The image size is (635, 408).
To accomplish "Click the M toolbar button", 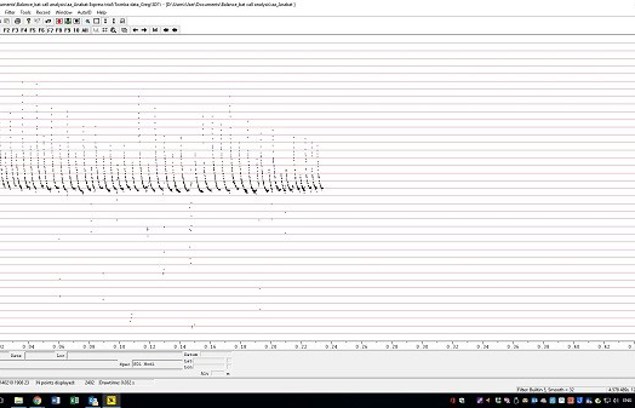I will tap(155, 30).
